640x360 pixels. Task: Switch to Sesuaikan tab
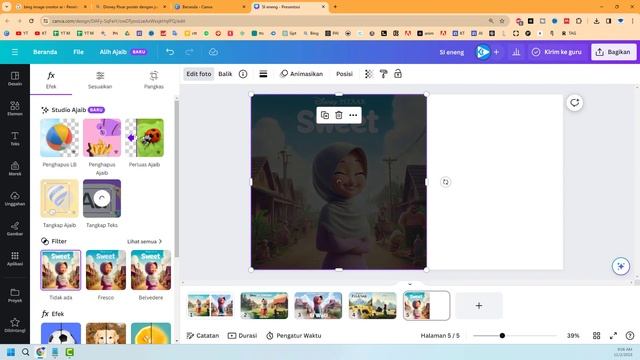[100, 80]
